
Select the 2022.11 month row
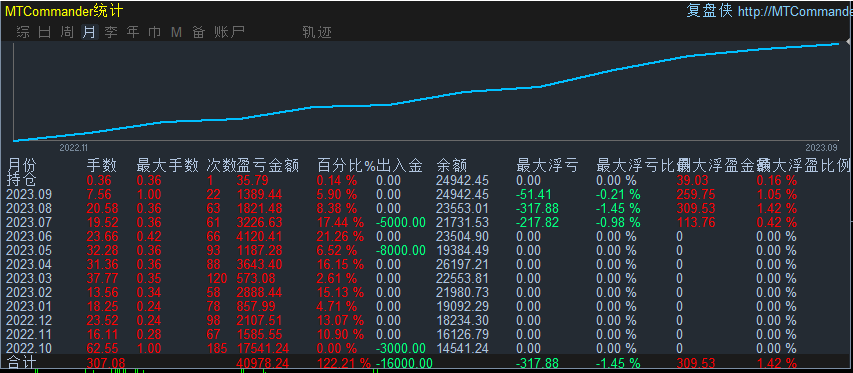(x=426, y=334)
